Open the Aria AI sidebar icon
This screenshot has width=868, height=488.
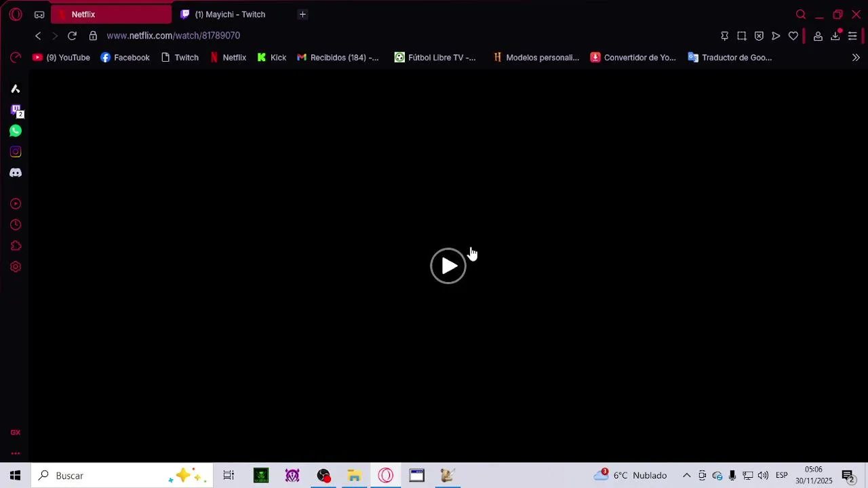tap(16, 89)
